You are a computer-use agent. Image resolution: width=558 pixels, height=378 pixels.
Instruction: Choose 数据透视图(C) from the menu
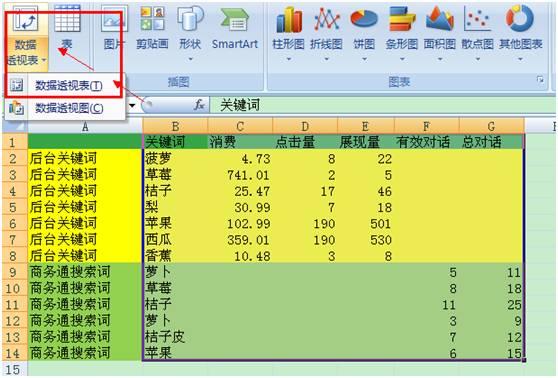[69, 108]
